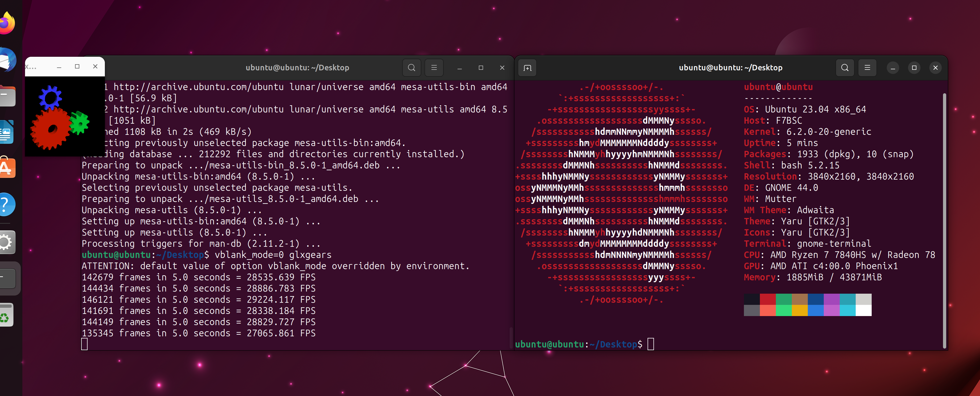Click the 'vblank_mode=0 glxgears' command text
The height and width of the screenshot is (396, 980).
coord(273,255)
